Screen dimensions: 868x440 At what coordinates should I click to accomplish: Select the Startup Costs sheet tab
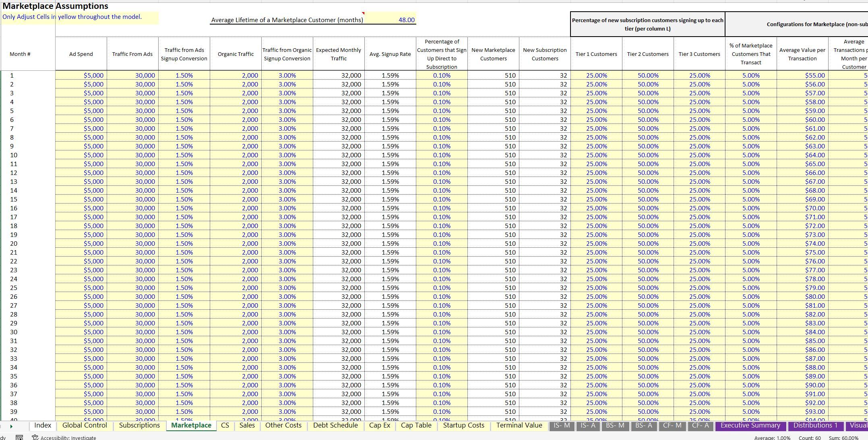point(464,426)
